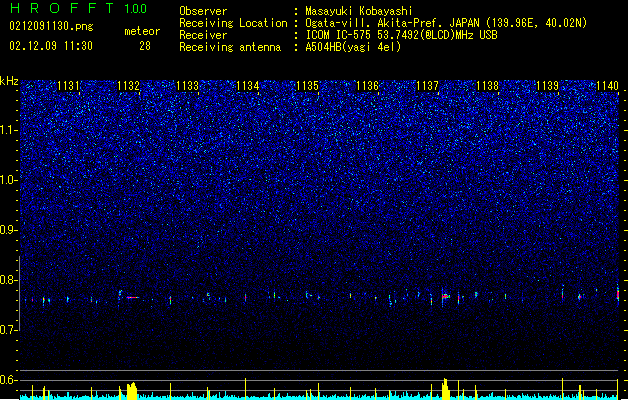Click the Ogata-vill. Akita-Pref. JAPAN location text
The height and width of the screenshot is (400, 629).
click(391, 23)
